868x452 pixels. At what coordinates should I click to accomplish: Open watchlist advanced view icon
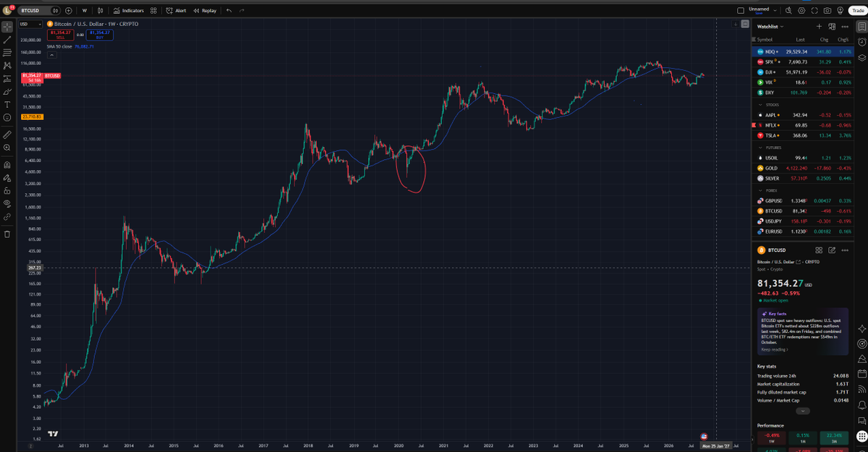tap(832, 27)
